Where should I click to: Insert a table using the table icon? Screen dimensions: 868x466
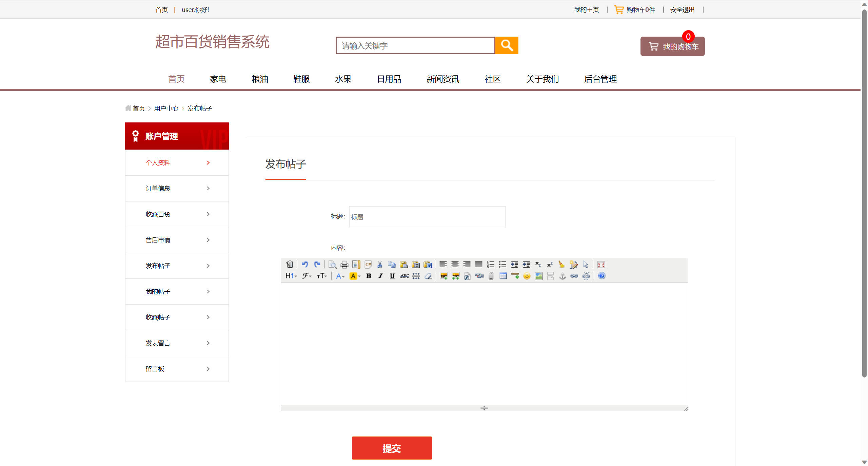tap(503, 276)
